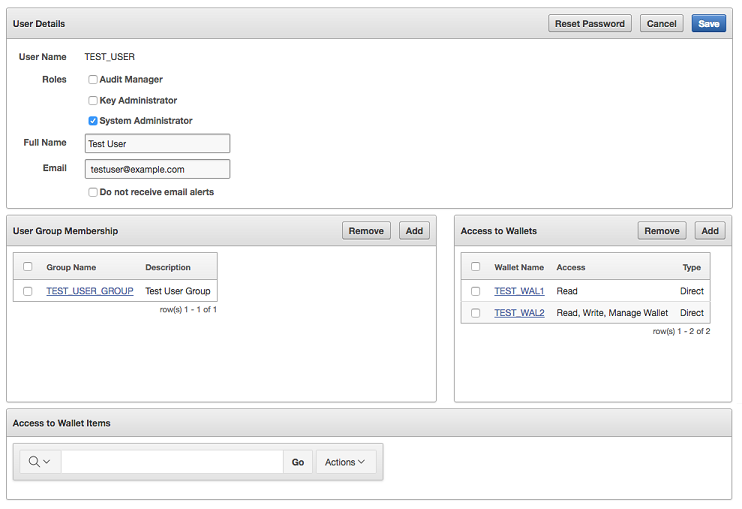The image size is (742, 509).
Task: Add access to a wallet
Action: pyautogui.click(x=710, y=231)
